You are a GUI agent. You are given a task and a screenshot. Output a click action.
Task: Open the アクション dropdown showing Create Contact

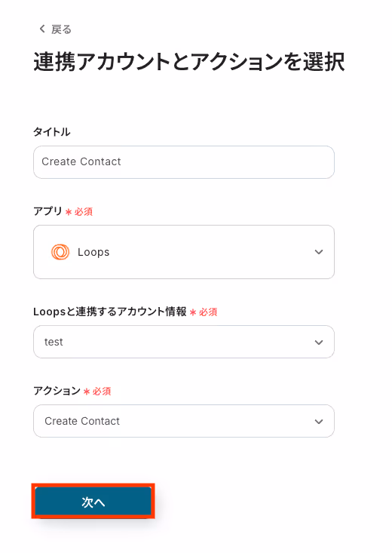[x=184, y=421]
